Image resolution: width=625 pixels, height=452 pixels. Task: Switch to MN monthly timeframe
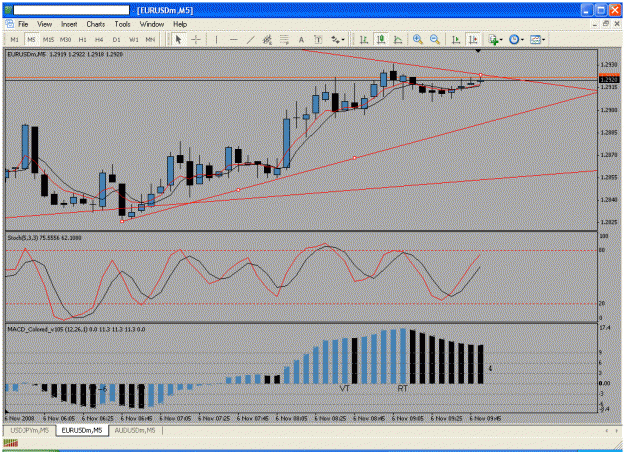pos(150,39)
